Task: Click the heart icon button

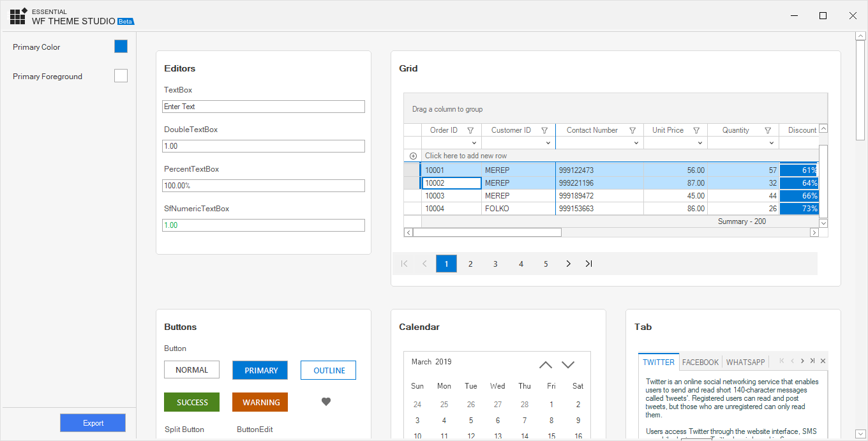Action: tap(326, 401)
